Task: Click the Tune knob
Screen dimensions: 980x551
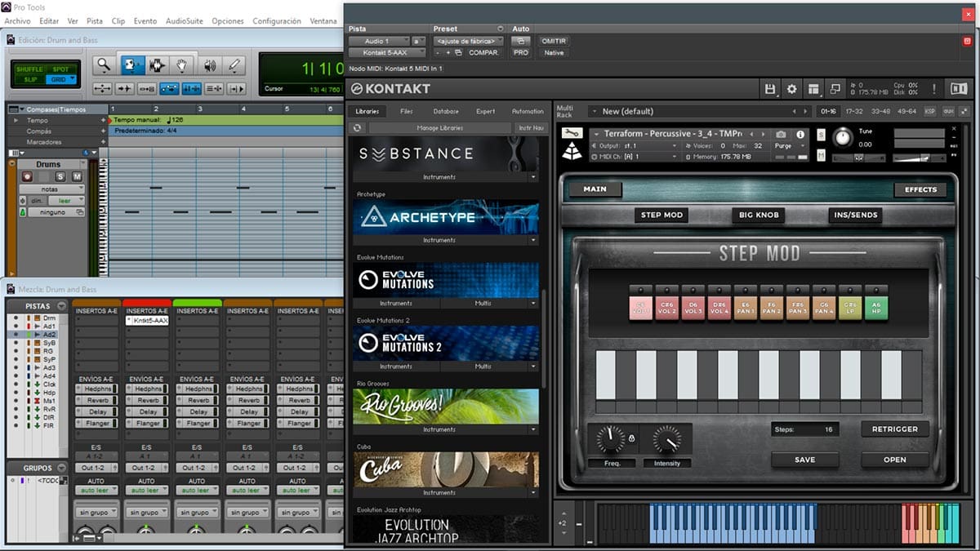Action: click(843, 138)
